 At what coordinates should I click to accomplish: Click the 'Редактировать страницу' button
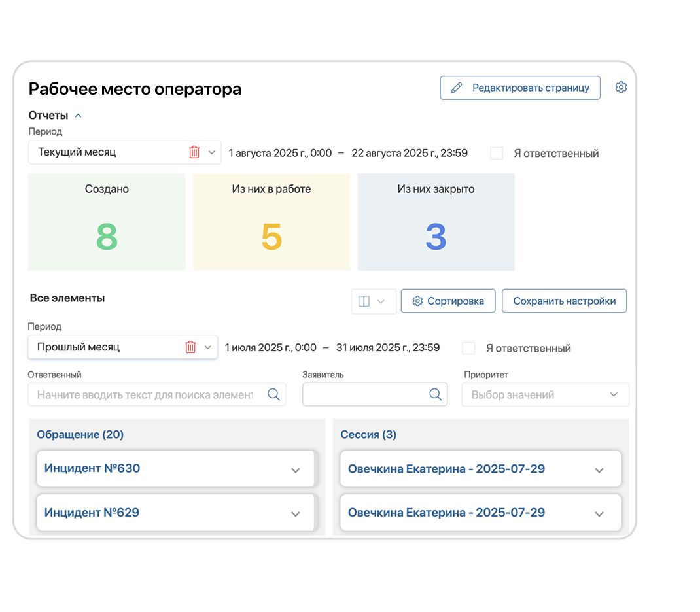click(520, 88)
